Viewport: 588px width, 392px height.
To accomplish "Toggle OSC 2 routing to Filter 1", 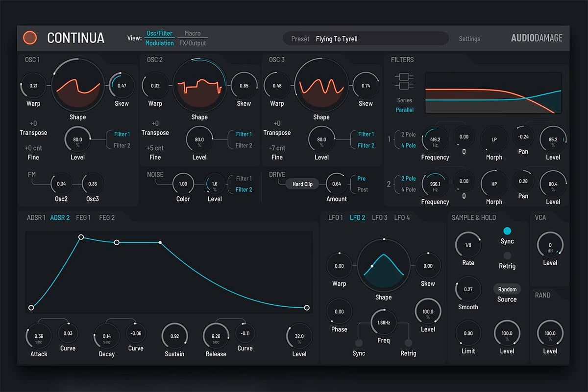I will click(x=244, y=134).
